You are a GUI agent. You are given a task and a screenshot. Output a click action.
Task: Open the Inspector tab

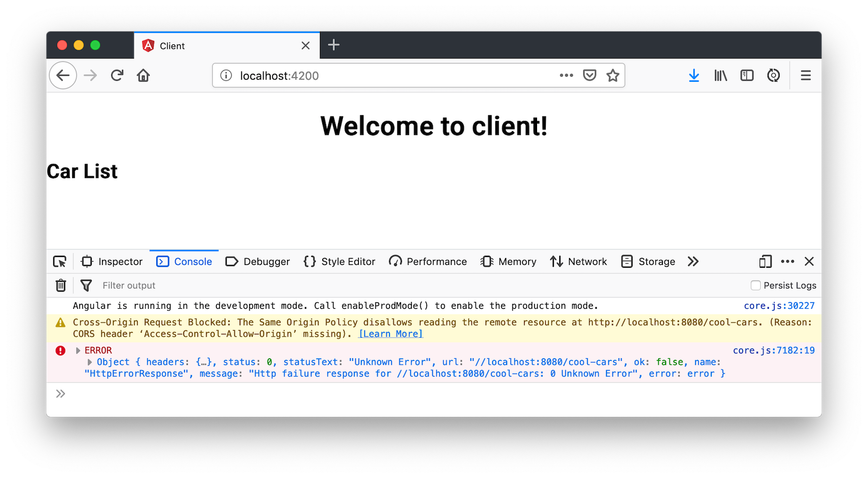(112, 262)
